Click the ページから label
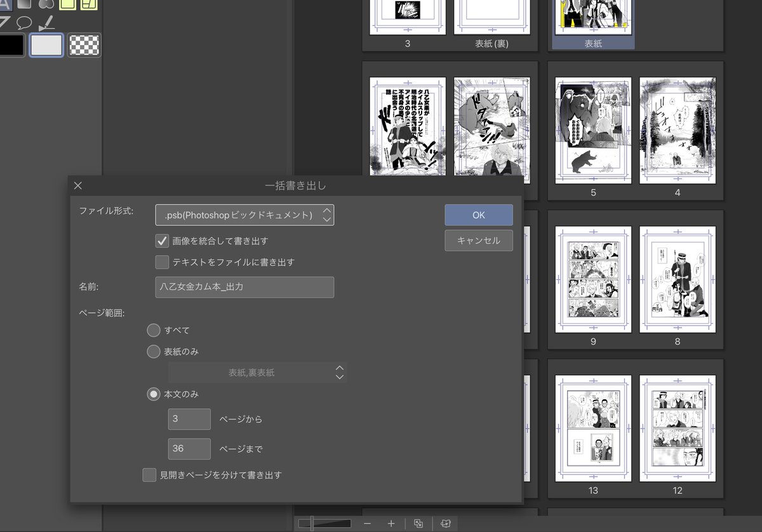This screenshot has height=532, width=762. 241,420
